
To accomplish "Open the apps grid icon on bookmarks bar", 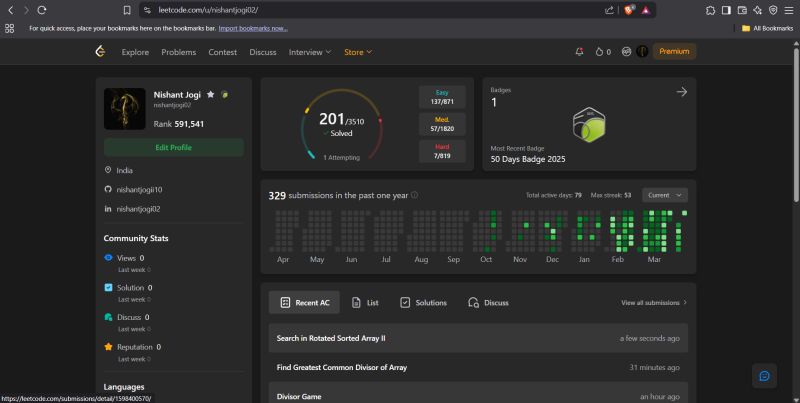I will point(10,29).
